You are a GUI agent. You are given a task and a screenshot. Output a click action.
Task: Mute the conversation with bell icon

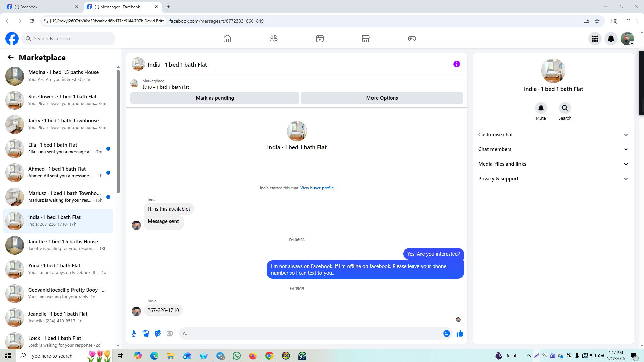(541, 108)
